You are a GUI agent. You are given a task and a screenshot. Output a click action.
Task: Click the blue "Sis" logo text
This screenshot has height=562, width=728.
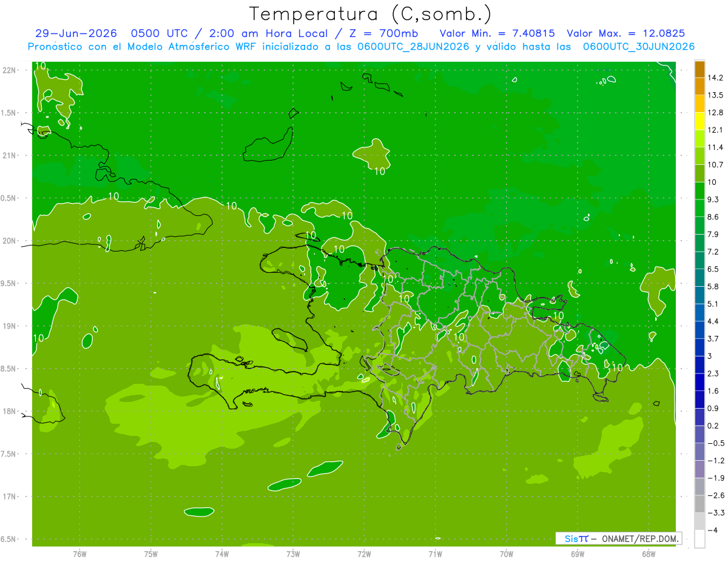point(572,538)
